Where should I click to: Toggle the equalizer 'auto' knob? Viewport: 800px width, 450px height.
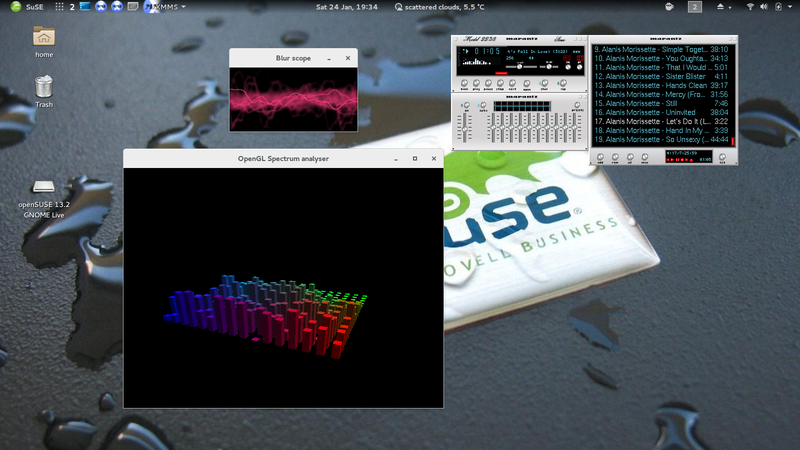[483, 105]
